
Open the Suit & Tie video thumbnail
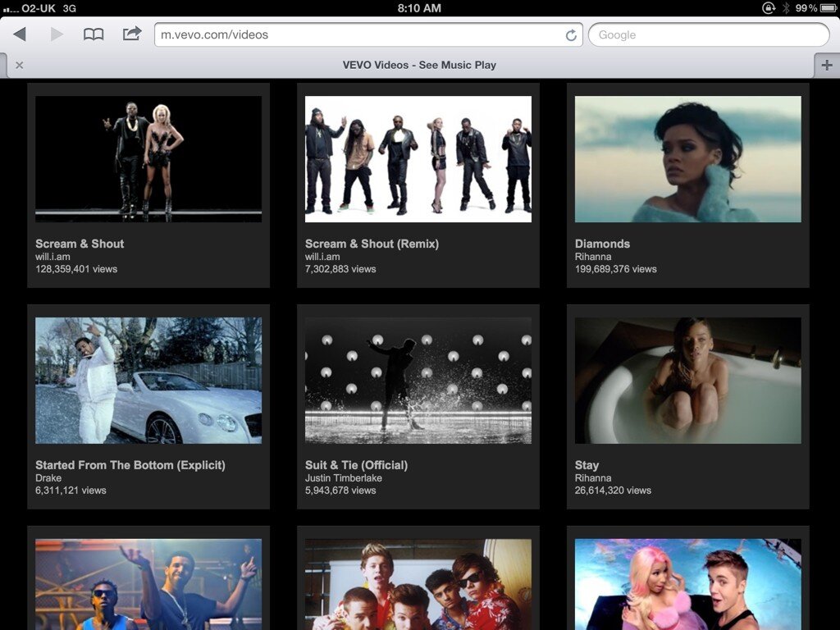pos(418,381)
